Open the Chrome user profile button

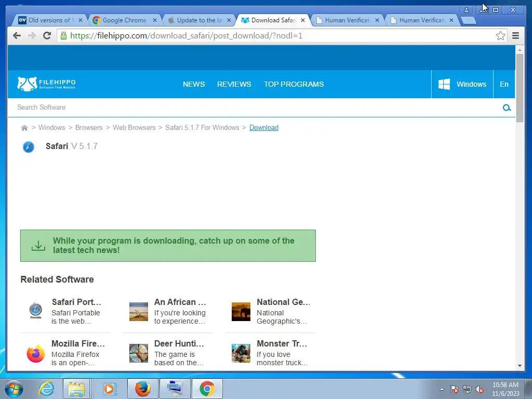467,10
